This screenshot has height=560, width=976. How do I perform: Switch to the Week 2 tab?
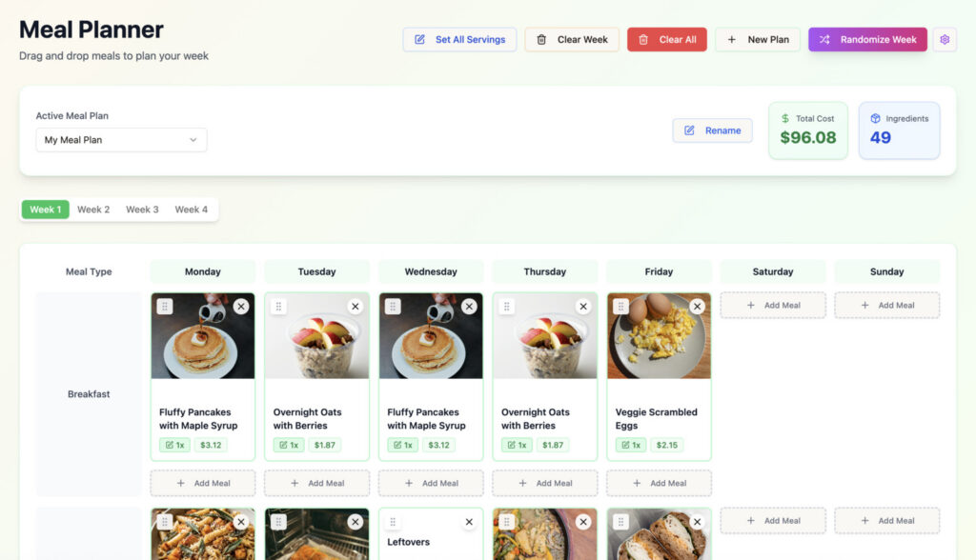pyautogui.click(x=93, y=209)
